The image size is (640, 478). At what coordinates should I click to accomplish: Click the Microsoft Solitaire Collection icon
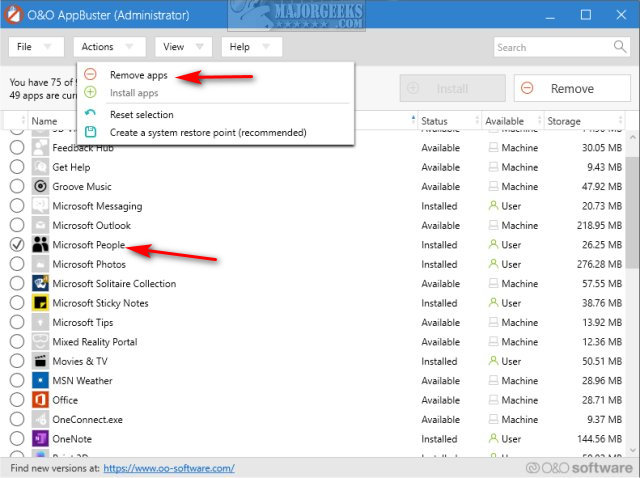pos(40,283)
